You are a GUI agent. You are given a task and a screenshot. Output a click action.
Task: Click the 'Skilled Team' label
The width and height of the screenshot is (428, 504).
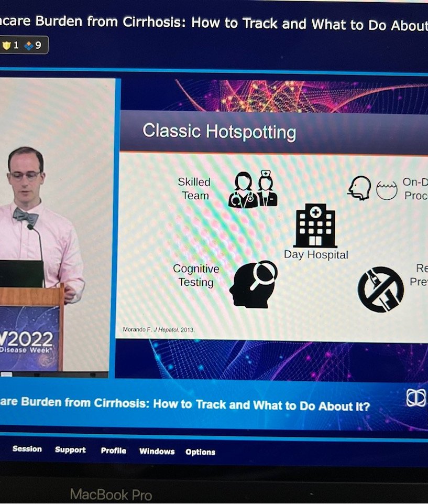[x=194, y=189]
